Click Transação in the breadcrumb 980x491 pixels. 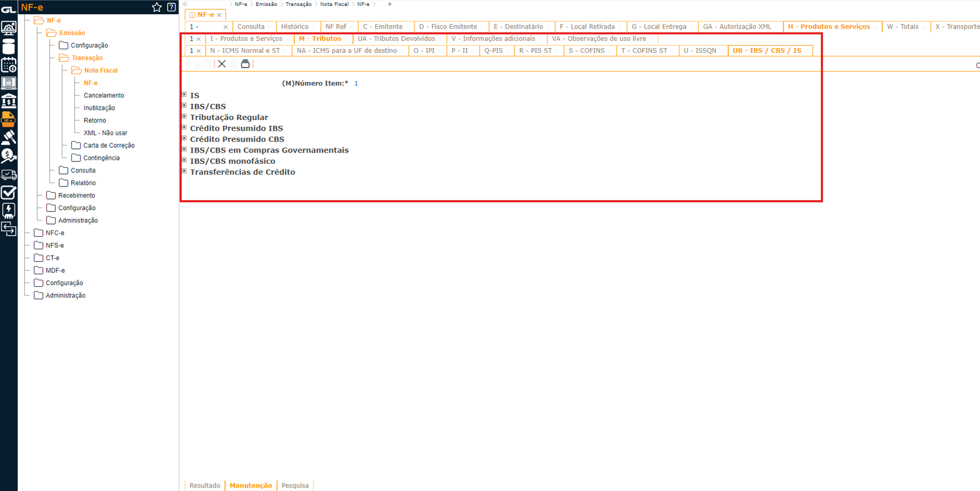299,4
